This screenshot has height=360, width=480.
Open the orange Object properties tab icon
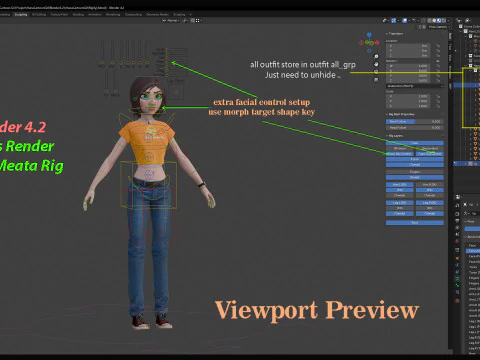457,258
